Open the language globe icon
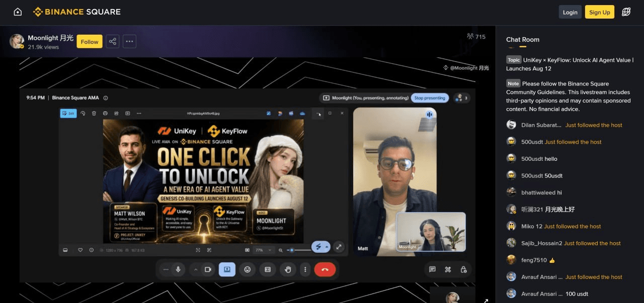 point(626,12)
